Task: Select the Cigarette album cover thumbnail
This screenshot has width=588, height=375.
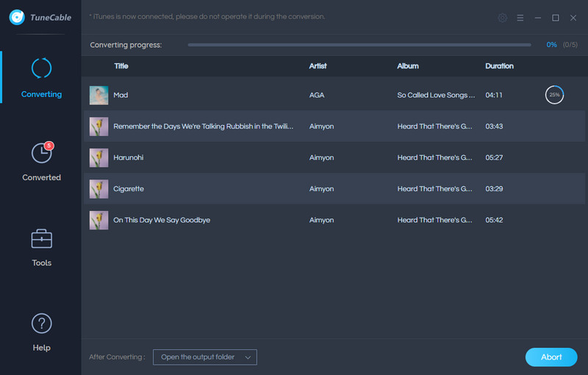Action: (x=98, y=189)
